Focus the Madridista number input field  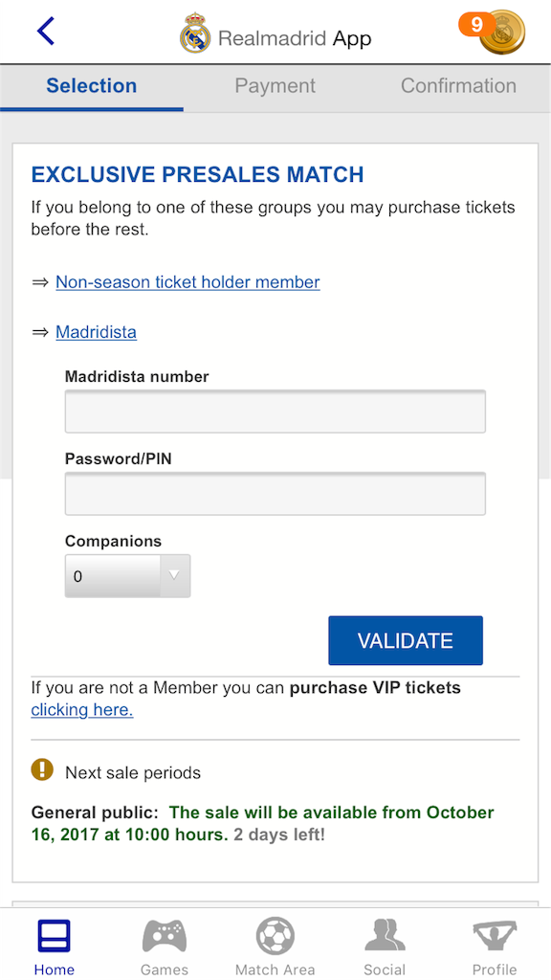tap(275, 412)
